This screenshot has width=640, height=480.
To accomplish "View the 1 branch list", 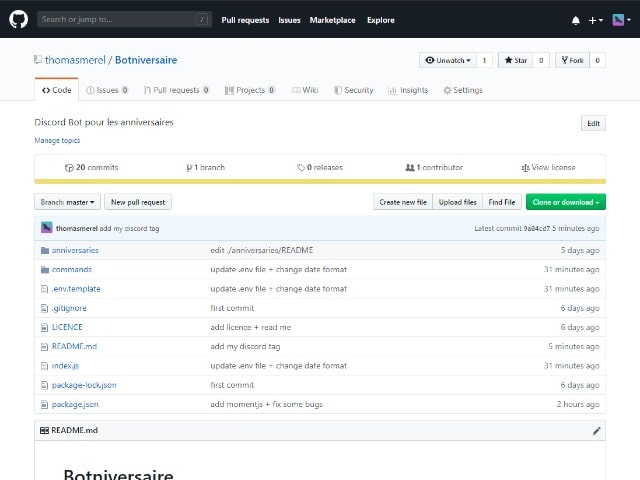I will (205, 167).
